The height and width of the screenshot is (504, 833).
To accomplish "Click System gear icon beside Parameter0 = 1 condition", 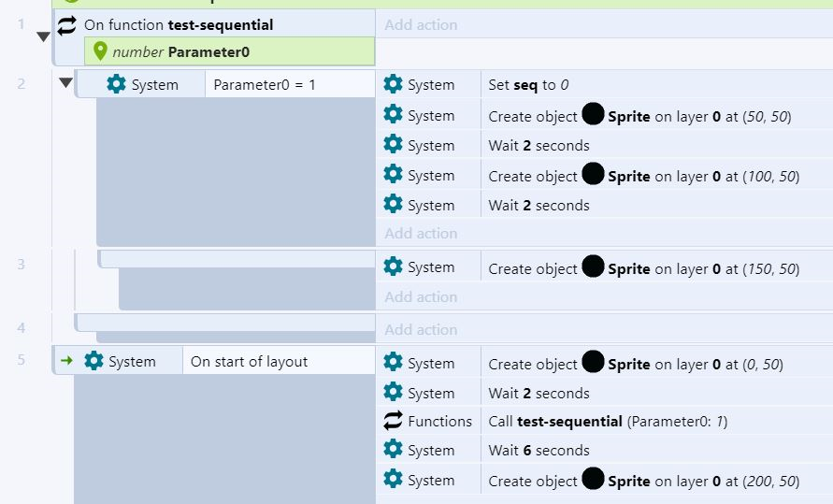I will (x=116, y=84).
